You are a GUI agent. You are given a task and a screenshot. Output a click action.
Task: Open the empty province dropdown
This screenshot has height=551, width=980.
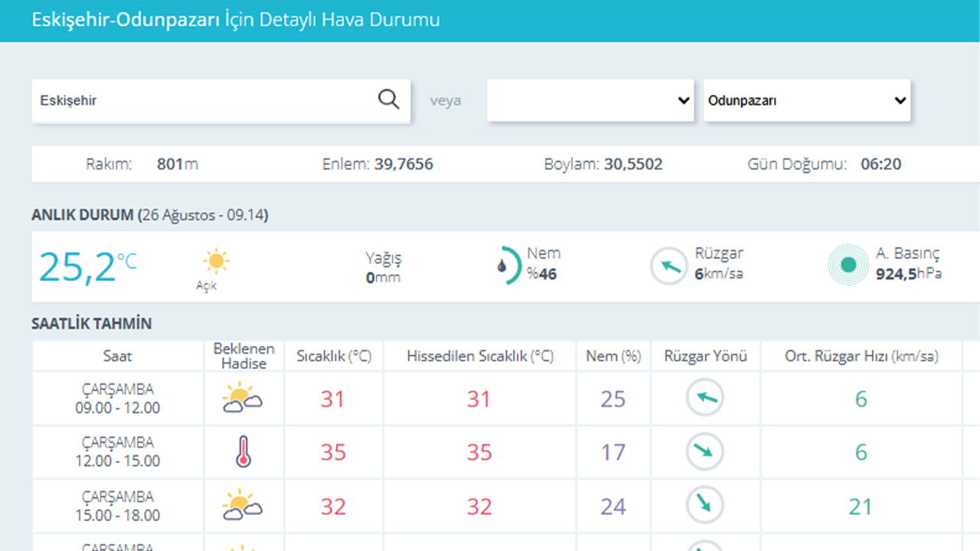click(590, 100)
